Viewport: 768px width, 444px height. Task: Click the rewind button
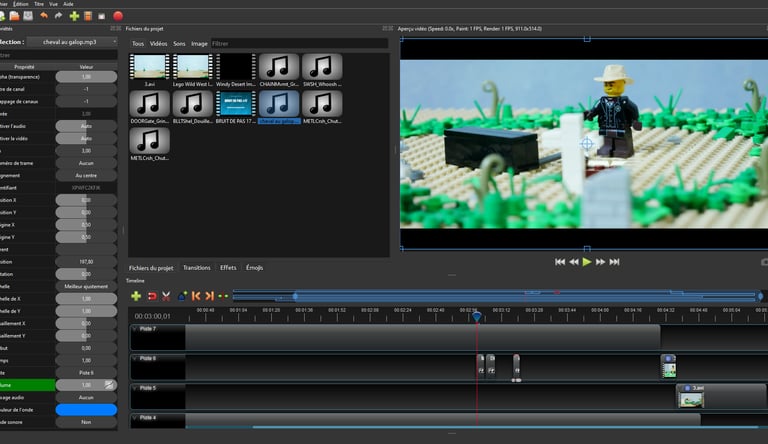pyautogui.click(x=574, y=262)
